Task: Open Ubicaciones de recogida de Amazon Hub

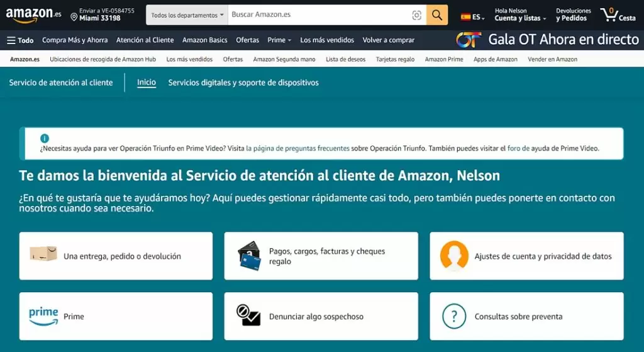Action: [x=103, y=59]
